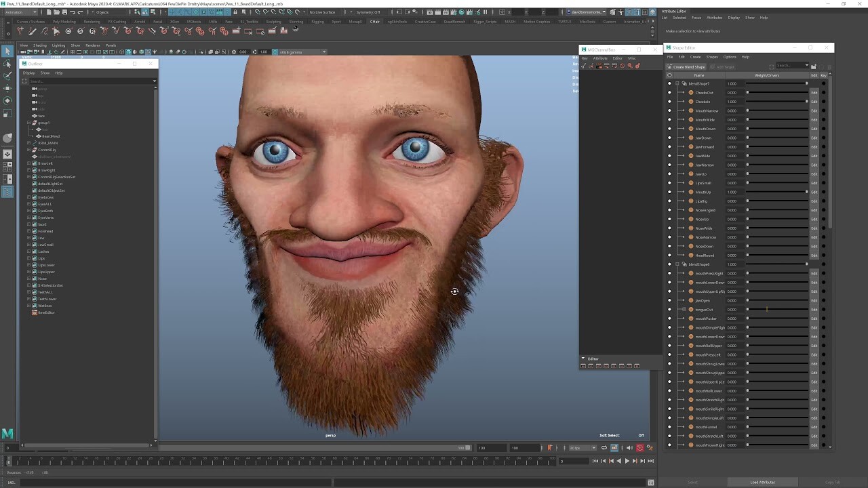Click the Outliner search field
The width and height of the screenshot is (868, 488).
88,81
